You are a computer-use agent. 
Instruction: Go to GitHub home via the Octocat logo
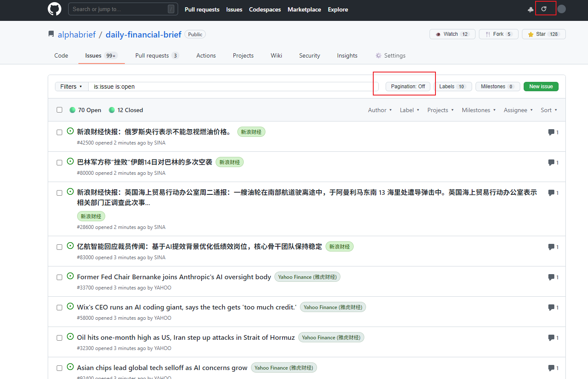click(x=55, y=9)
